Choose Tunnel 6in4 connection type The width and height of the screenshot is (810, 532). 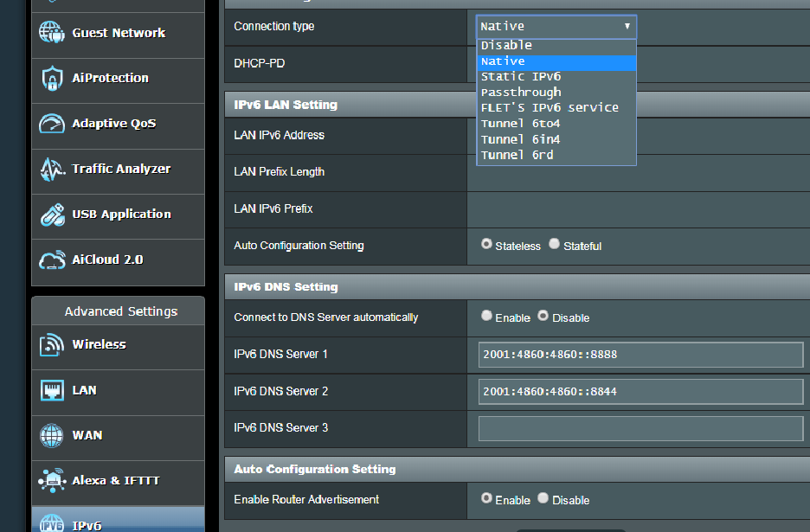(556, 139)
